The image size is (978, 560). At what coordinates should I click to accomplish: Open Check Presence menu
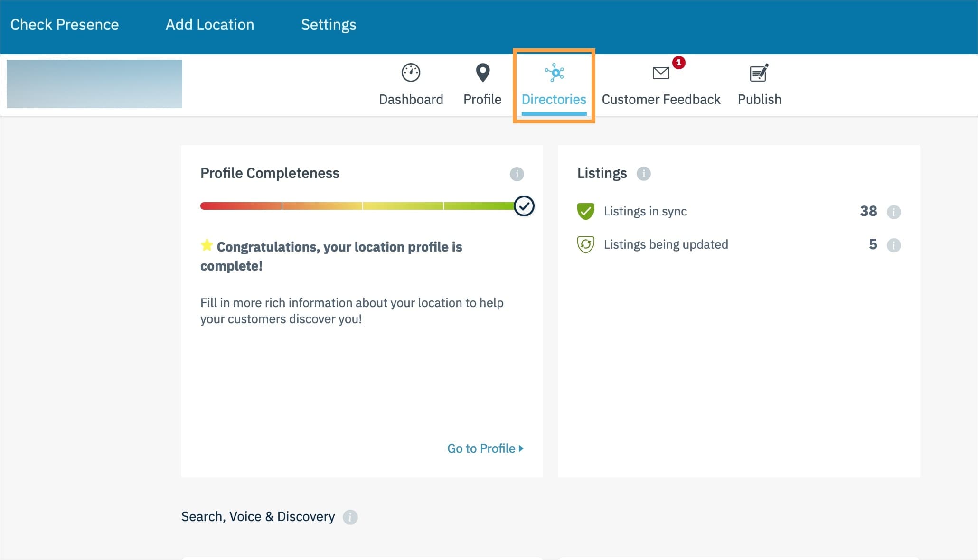(x=65, y=25)
